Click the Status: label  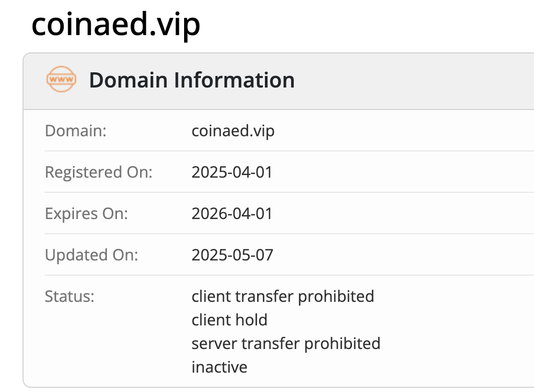click(69, 297)
